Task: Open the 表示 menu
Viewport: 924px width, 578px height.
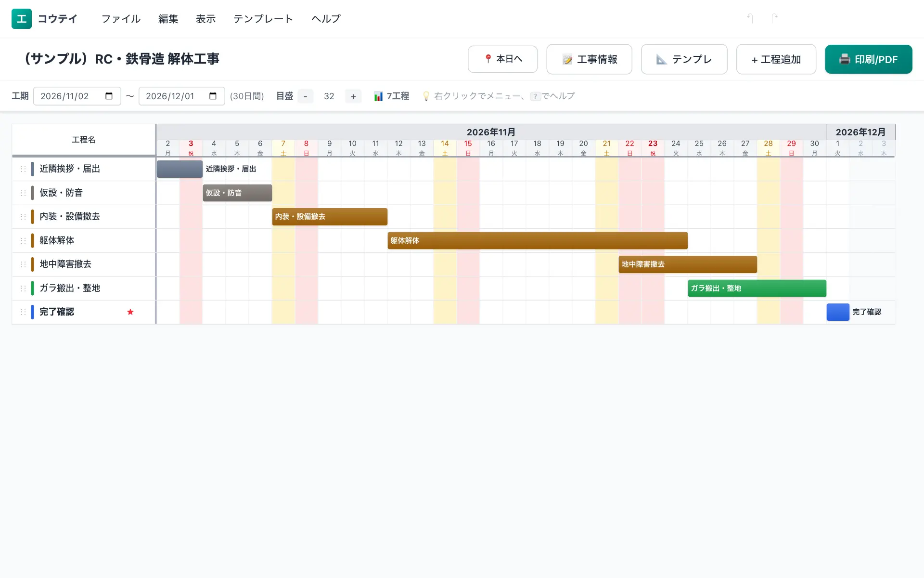Action: coord(205,19)
